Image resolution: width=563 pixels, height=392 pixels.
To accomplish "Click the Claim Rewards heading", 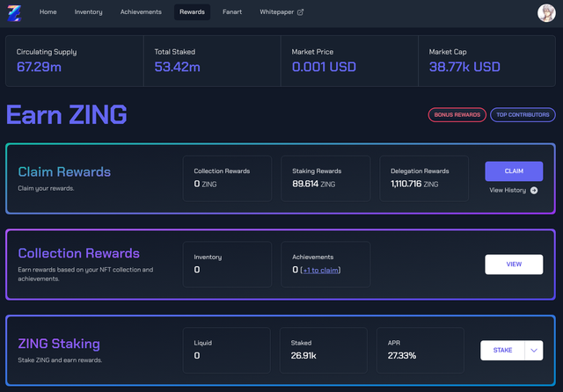I will coord(64,172).
